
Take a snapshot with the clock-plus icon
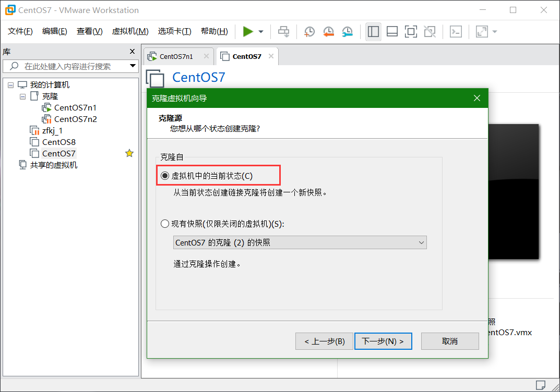tap(309, 31)
